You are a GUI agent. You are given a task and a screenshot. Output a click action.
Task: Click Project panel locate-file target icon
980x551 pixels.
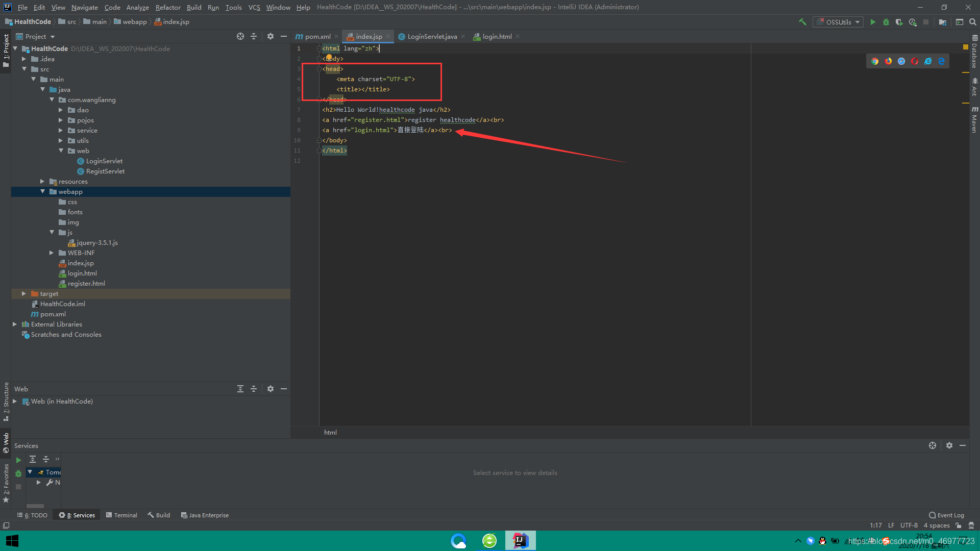coord(240,36)
